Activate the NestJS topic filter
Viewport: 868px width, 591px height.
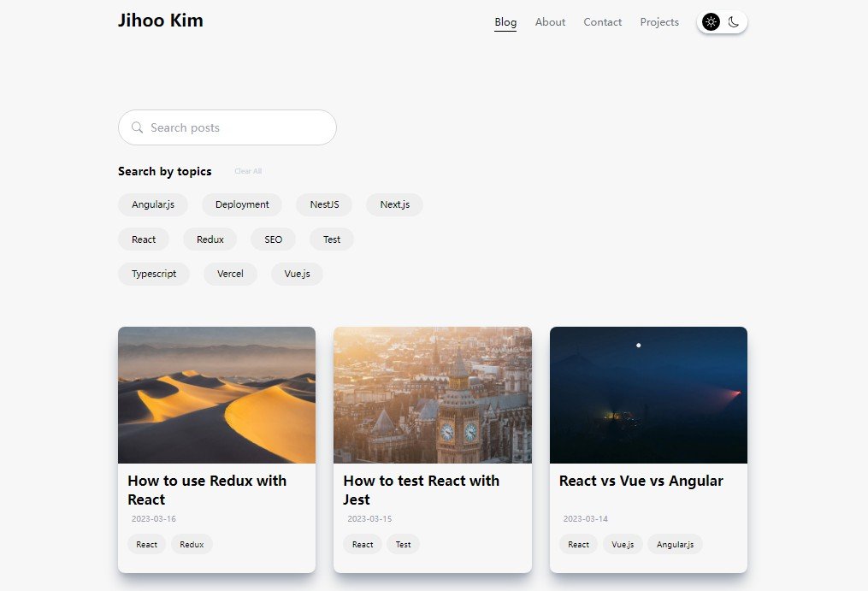324,204
